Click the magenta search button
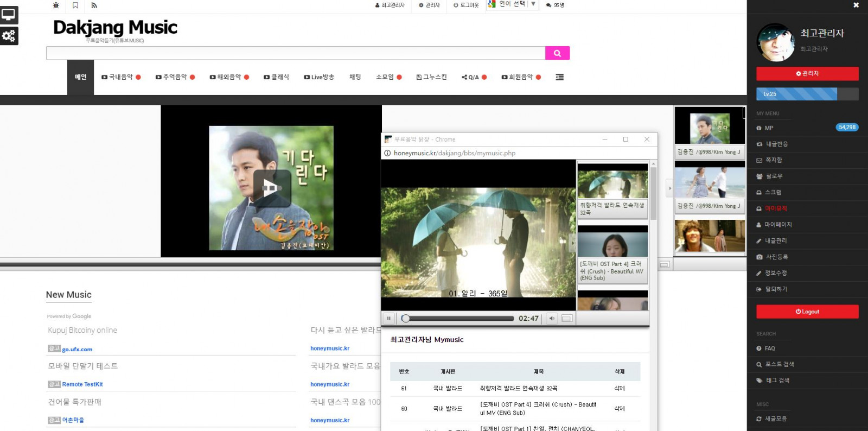 pos(557,53)
